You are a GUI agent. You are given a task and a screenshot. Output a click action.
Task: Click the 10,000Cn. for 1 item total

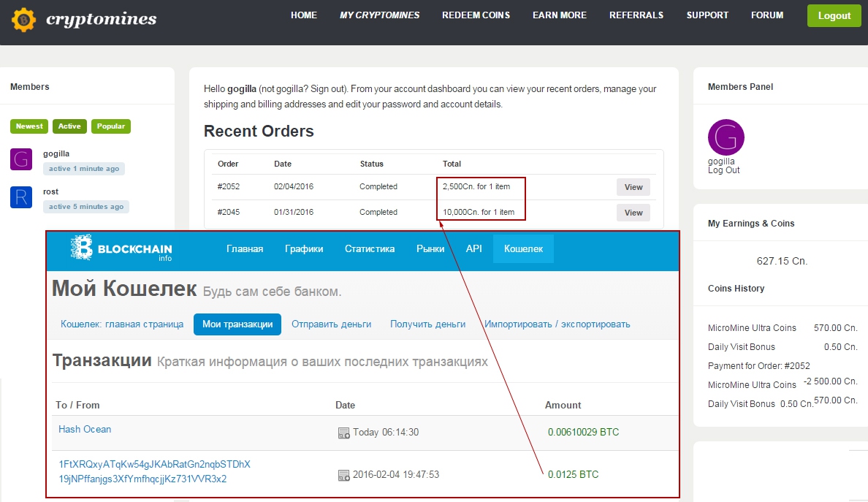point(479,212)
